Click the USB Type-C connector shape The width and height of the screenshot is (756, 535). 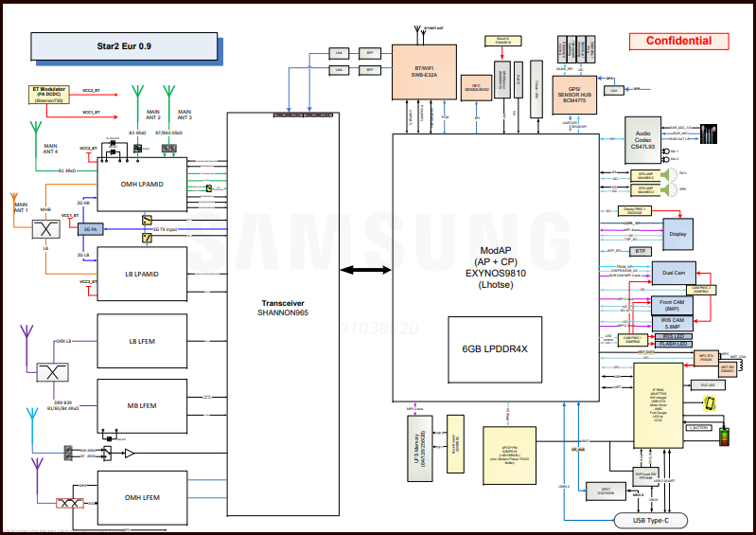coord(651,521)
